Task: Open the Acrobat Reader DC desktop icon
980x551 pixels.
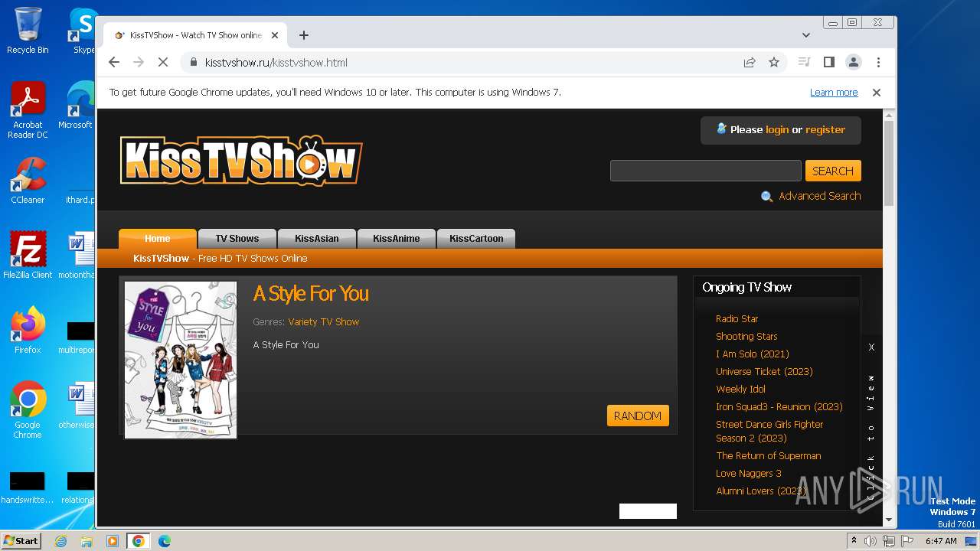Action: [28, 110]
